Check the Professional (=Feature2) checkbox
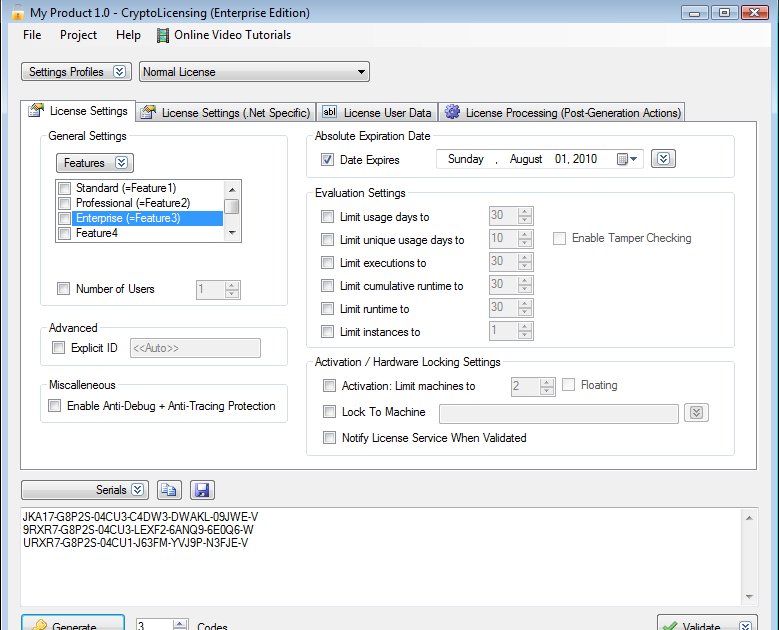779x630 pixels. click(65, 203)
